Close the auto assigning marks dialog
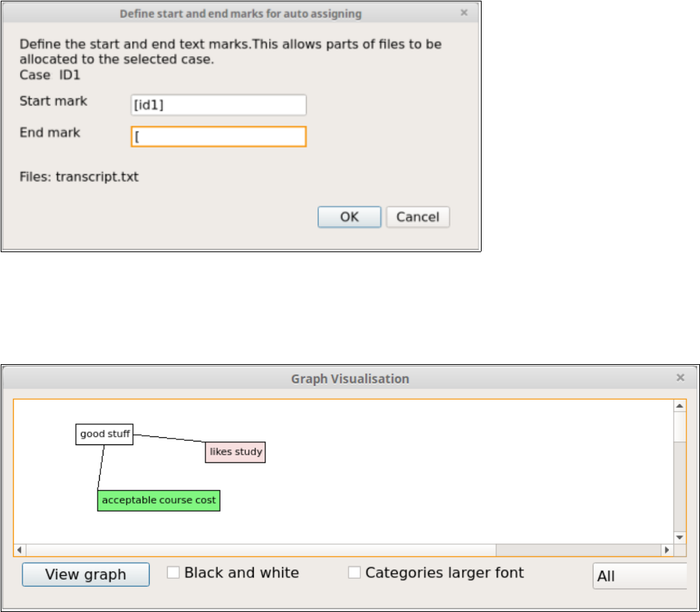Image resolution: width=700 pixels, height=612 pixels. tap(464, 13)
